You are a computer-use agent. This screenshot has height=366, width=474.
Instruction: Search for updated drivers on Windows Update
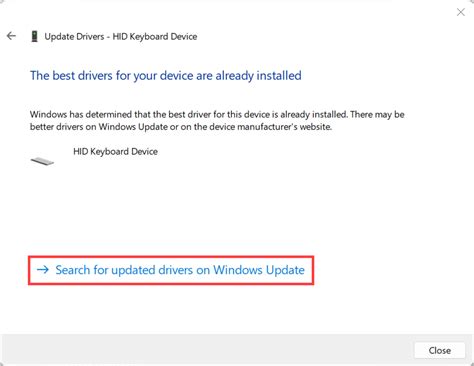pos(171,270)
